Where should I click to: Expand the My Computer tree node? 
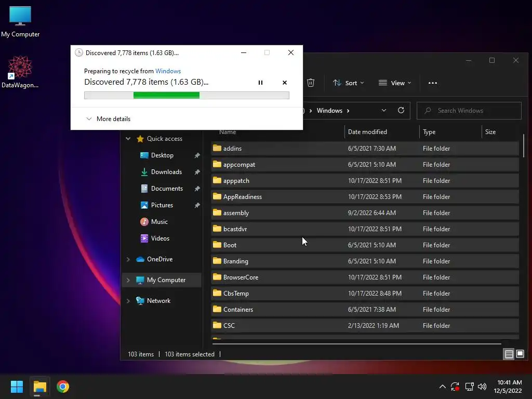coord(128,280)
